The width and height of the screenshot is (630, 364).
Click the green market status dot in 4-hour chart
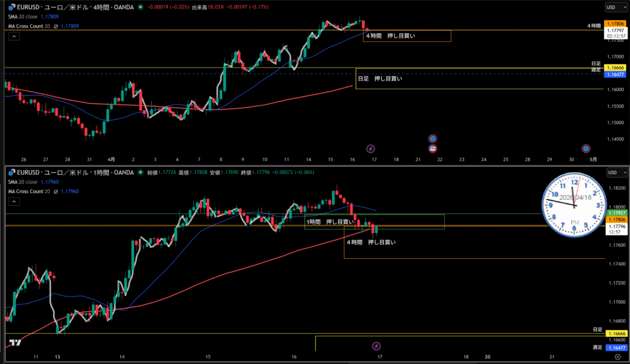pyautogui.click(x=141, y=7)
